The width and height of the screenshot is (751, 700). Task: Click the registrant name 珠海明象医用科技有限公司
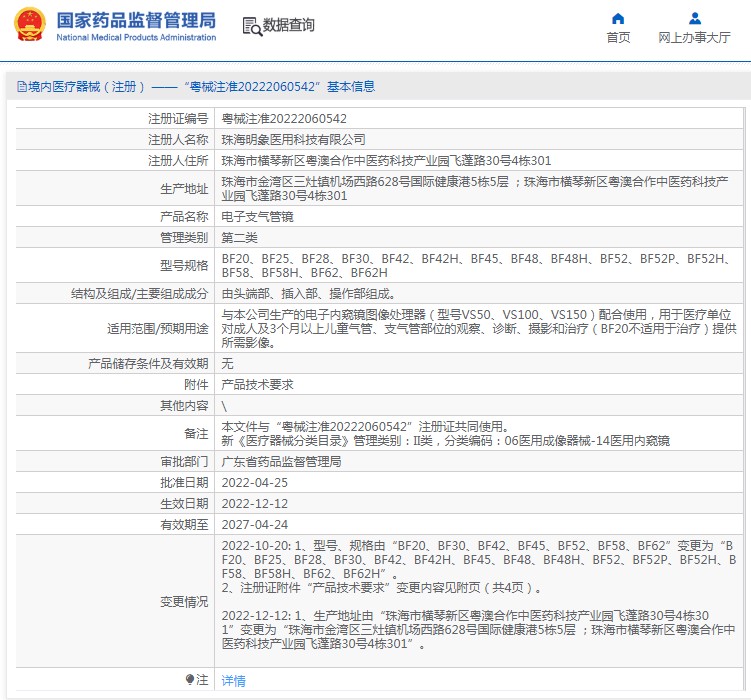coord(293,139)
